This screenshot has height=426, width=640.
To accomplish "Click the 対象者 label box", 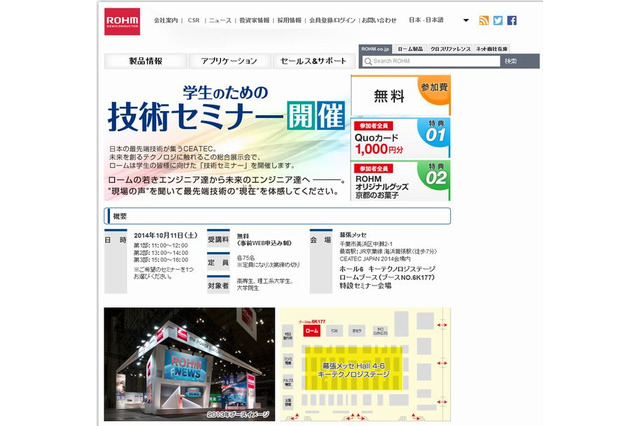I will point(218,285).
